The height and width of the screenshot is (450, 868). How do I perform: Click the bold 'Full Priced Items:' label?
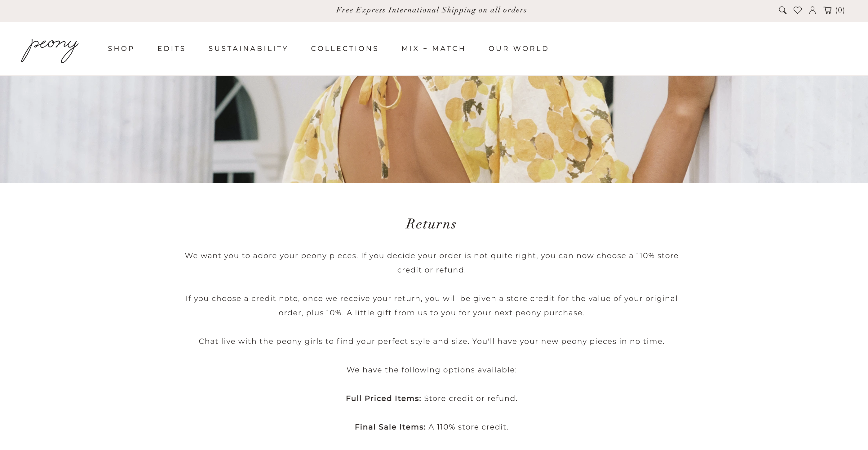click(383, 398)
